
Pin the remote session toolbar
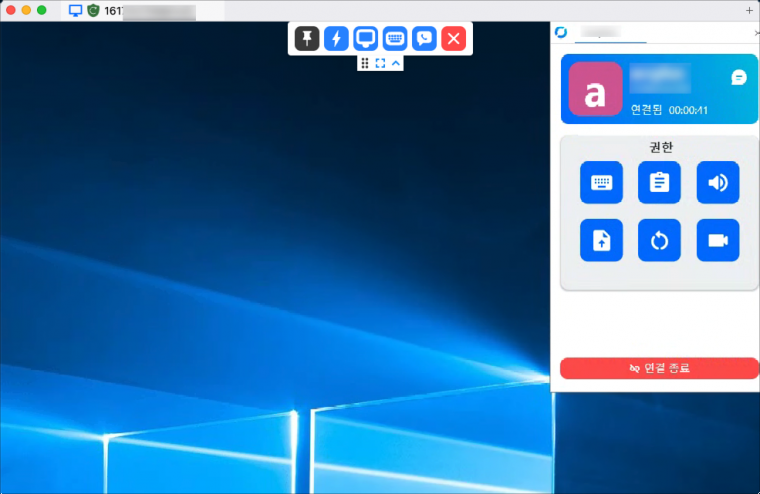pyautogui.click(x=307, y=38)
